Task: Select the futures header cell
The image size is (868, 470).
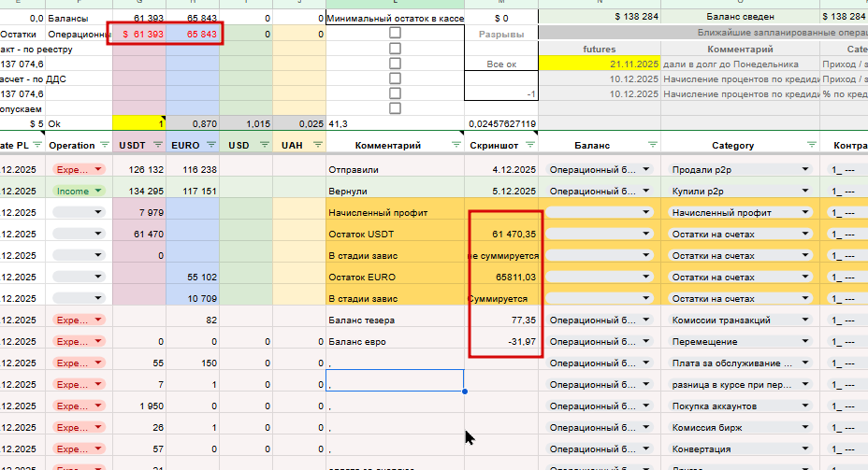Action: tap(600, 50)
